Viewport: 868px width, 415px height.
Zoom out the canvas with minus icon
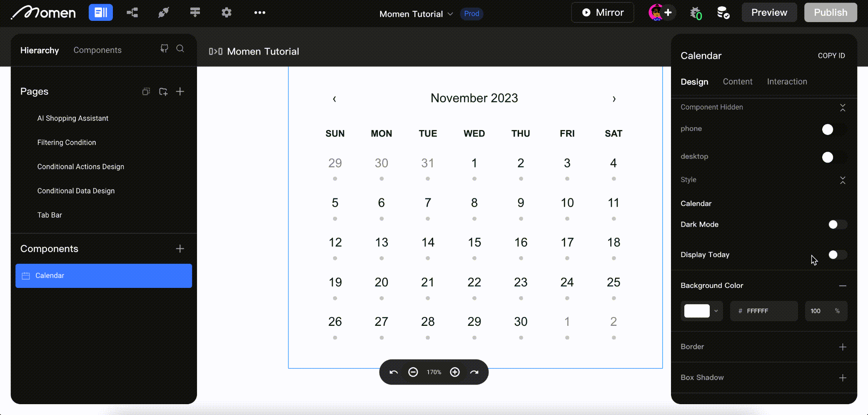coord(413,372)
